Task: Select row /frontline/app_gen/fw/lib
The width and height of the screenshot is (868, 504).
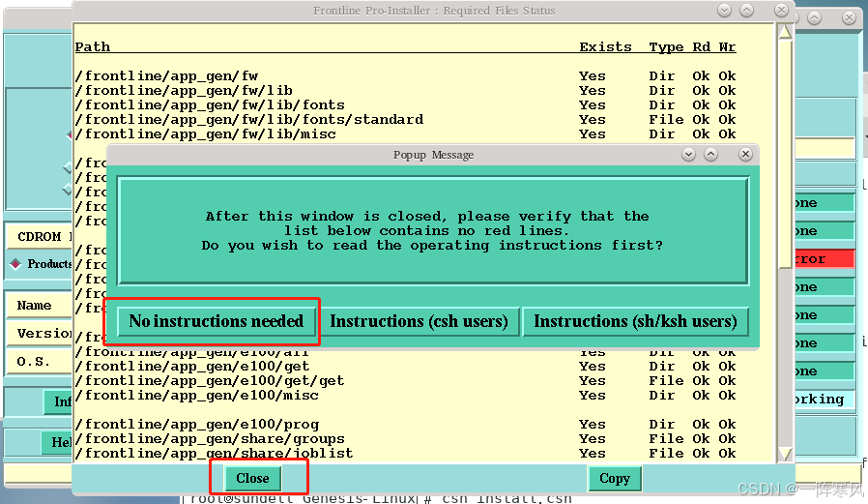Action: coord(405,91)
